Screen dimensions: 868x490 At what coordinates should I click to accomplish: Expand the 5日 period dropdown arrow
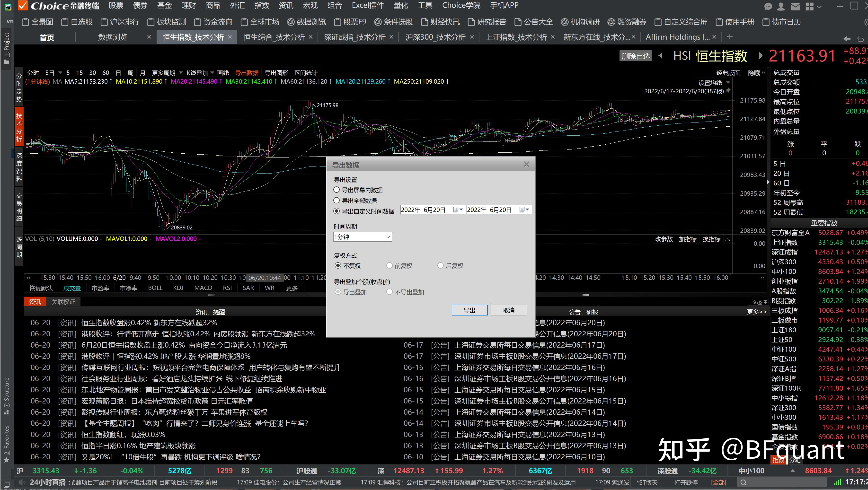[x=60, y=73]
